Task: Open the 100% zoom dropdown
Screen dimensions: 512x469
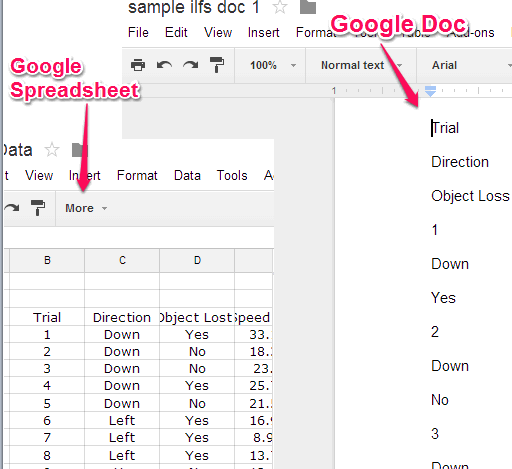Action: [x=273, y=65]
